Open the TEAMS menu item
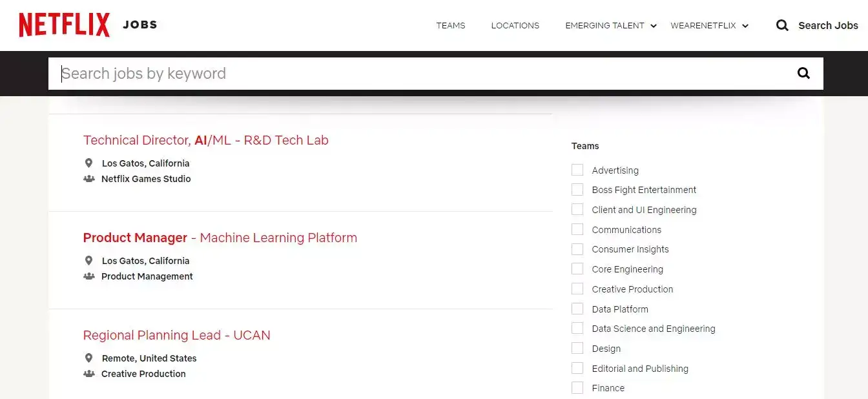 point(450,26)
